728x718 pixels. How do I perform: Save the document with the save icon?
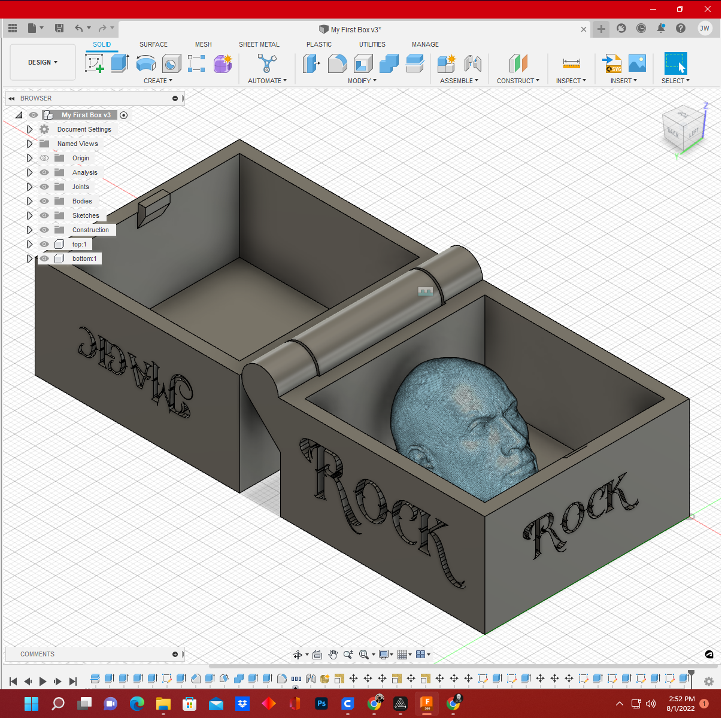pos(59,28)
